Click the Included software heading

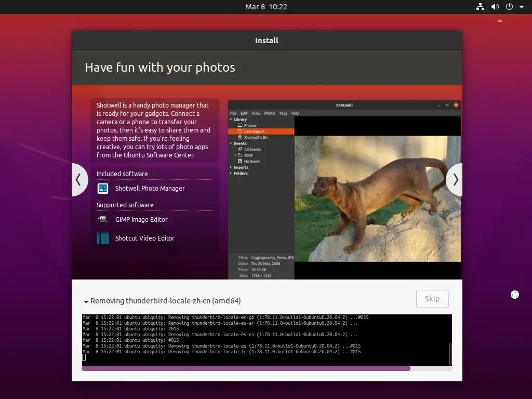[122, 174]
